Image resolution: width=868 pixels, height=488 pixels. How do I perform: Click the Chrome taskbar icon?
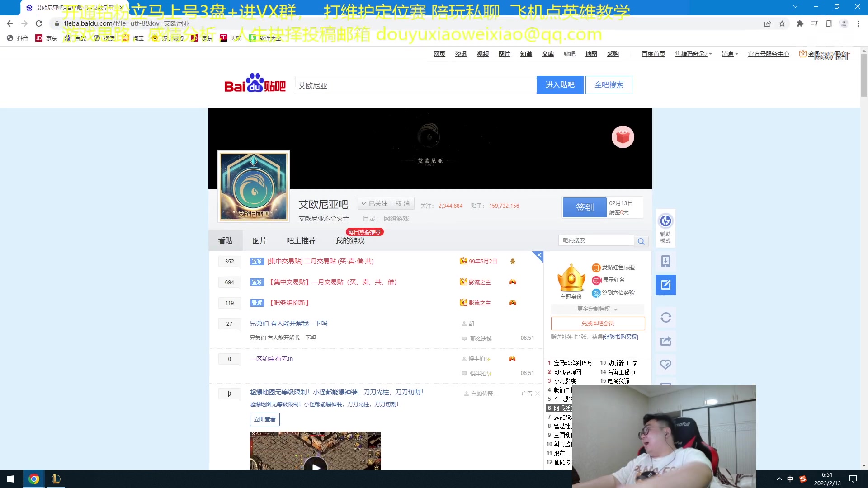34,479
